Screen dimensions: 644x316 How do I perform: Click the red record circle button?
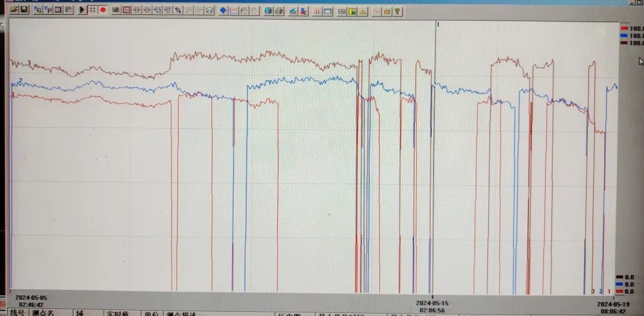(x=103, y=10)
